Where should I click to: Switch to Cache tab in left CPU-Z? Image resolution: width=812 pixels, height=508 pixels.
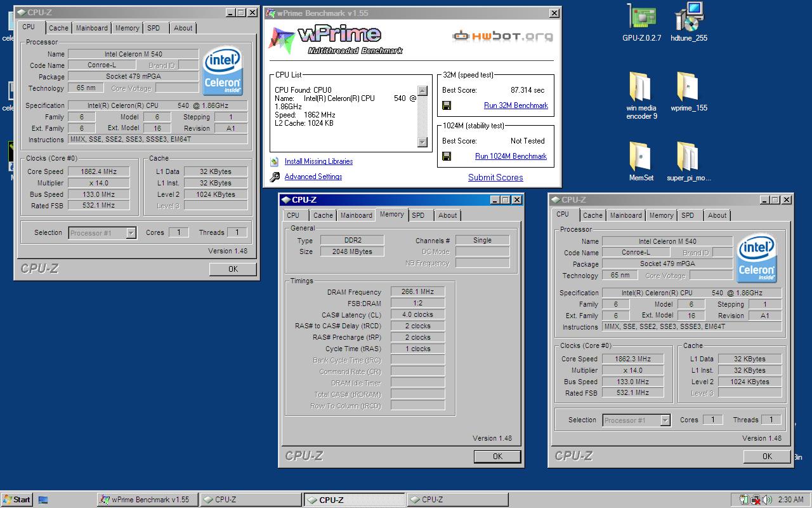click(x=58, y=28)
